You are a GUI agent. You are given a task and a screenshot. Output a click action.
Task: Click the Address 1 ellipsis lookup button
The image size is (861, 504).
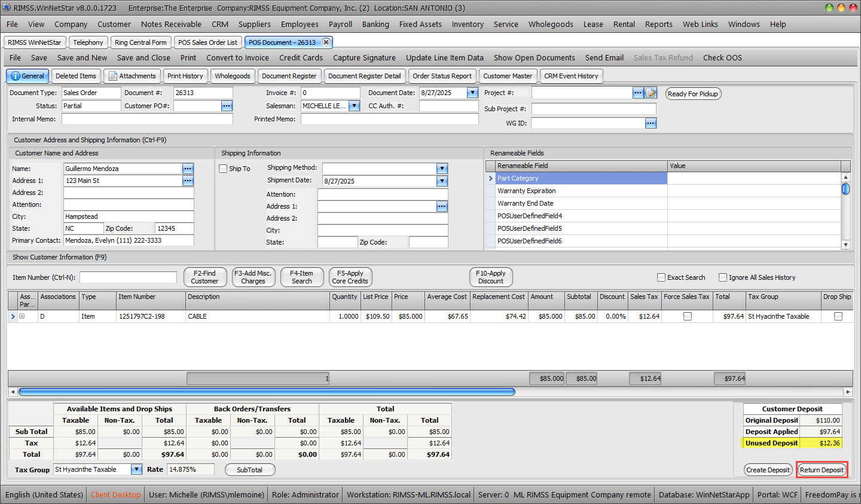point(188,181)
